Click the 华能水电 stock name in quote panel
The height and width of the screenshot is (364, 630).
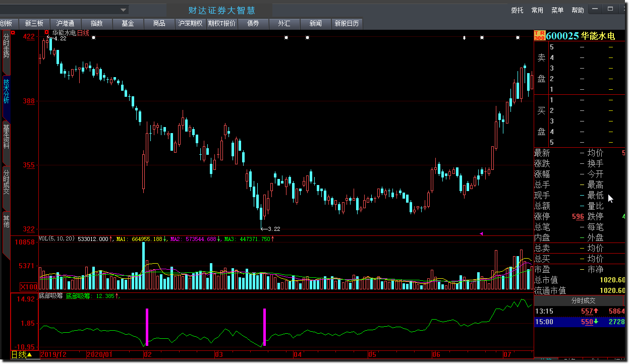[598, 36]
